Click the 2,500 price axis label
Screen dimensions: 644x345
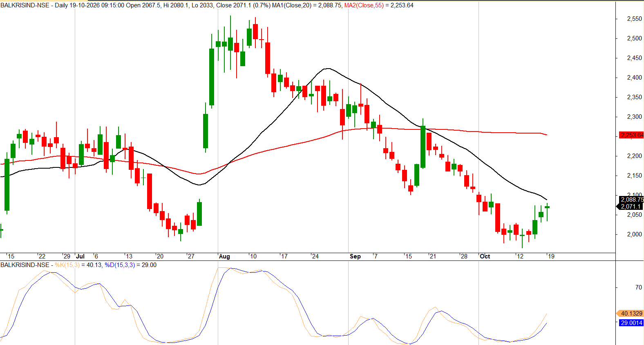tap(634, 38)
